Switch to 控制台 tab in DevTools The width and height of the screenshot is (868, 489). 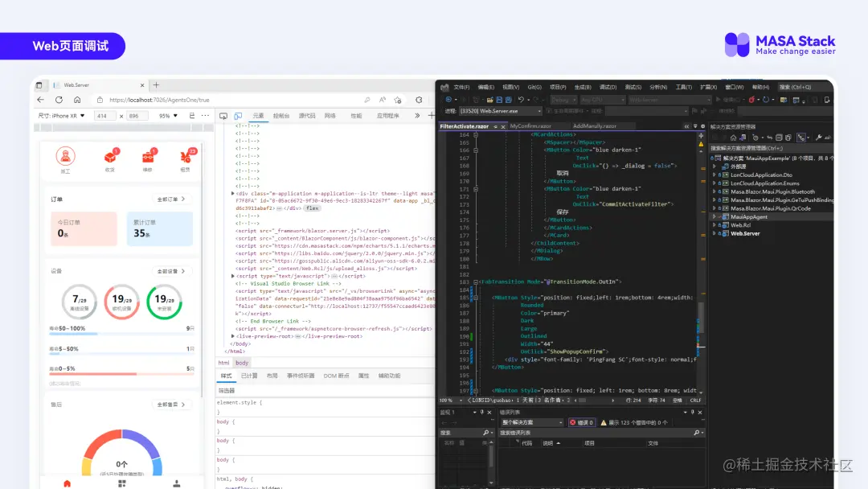(281, 116)
